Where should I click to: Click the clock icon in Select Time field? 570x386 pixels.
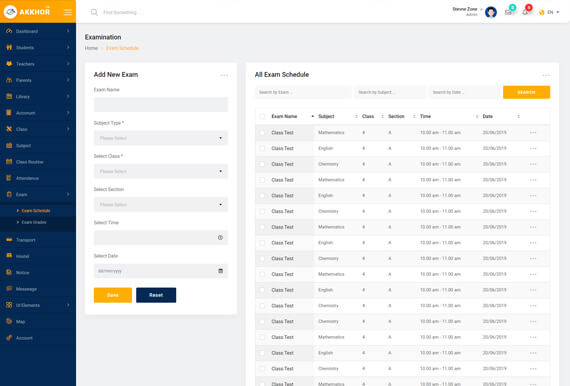click(x=220, y=238)
